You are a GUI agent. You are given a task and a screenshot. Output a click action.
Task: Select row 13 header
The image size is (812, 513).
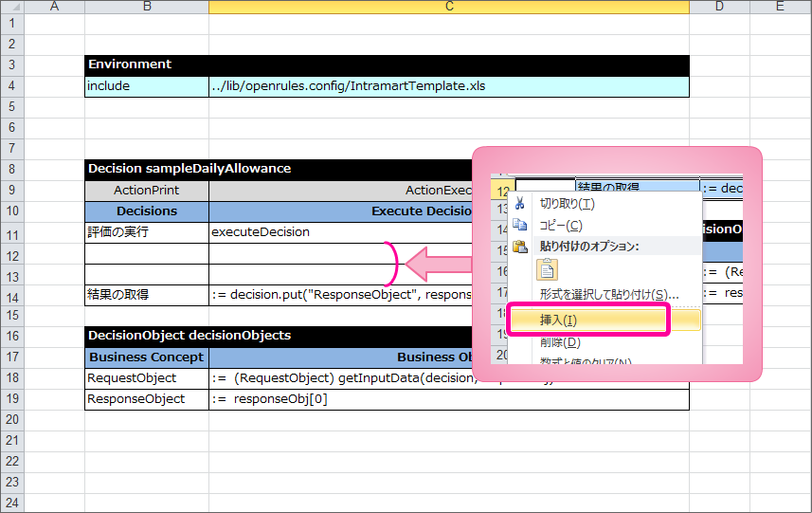pos(11,274)
